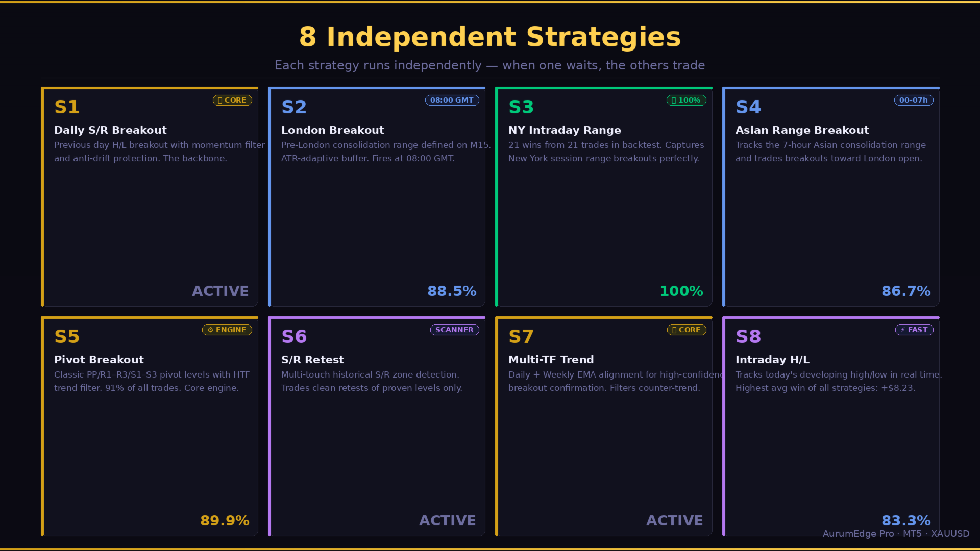Click the S7 Multi-TF Trend heading
The image size is (980, 551).
coord(551,360)
